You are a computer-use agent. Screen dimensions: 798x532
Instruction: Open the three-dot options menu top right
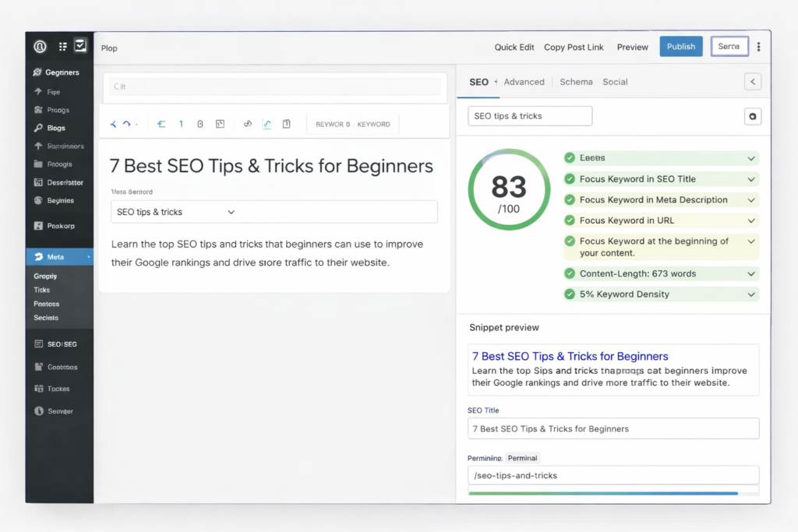759,47
